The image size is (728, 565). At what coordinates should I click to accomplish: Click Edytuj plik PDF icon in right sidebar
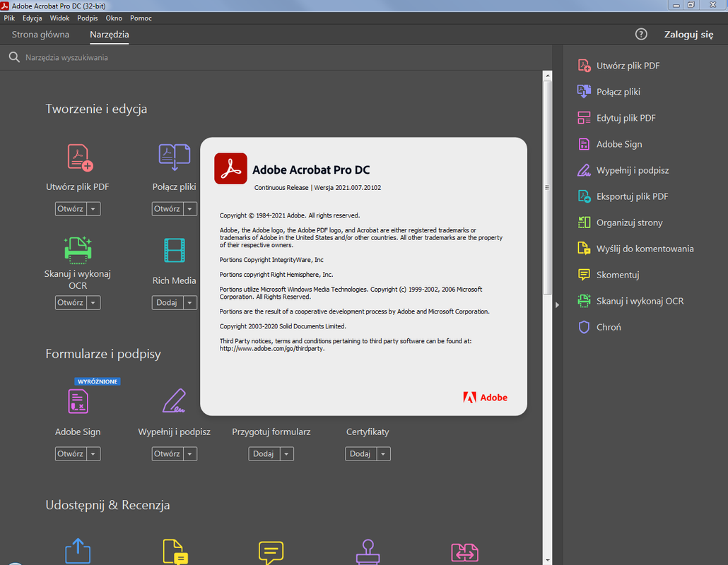(584, 118)
